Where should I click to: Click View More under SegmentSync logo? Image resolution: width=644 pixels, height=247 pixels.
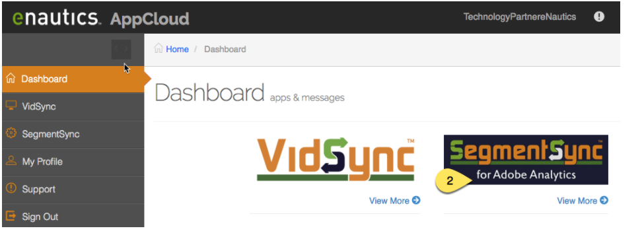(x=577, y=201)
